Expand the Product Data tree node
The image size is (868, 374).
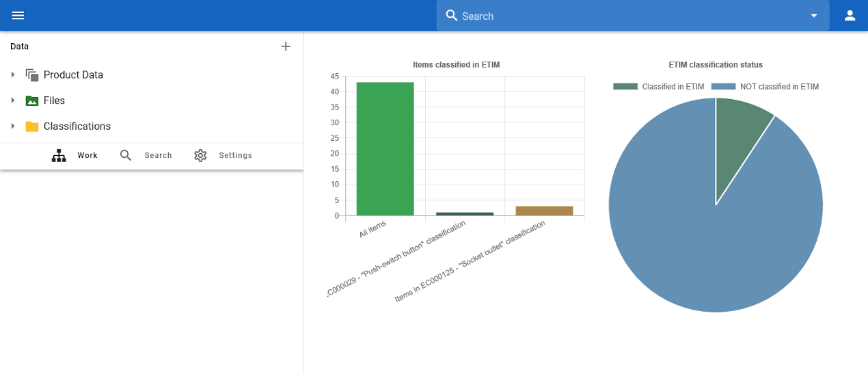13,75
